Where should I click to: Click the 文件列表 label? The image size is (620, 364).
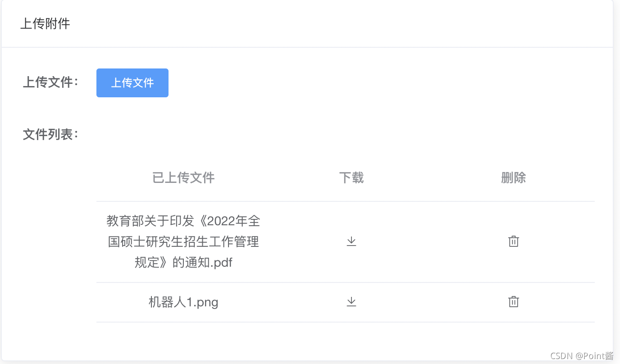point(50,134)
